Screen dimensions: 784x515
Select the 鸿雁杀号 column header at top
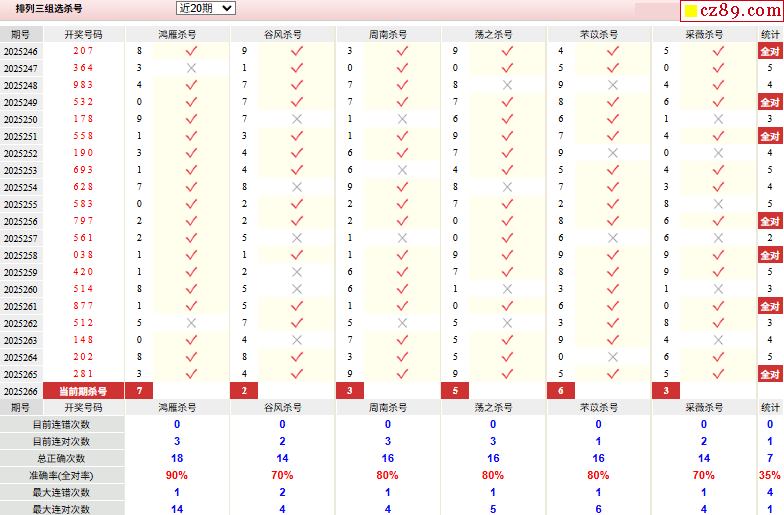177,34
